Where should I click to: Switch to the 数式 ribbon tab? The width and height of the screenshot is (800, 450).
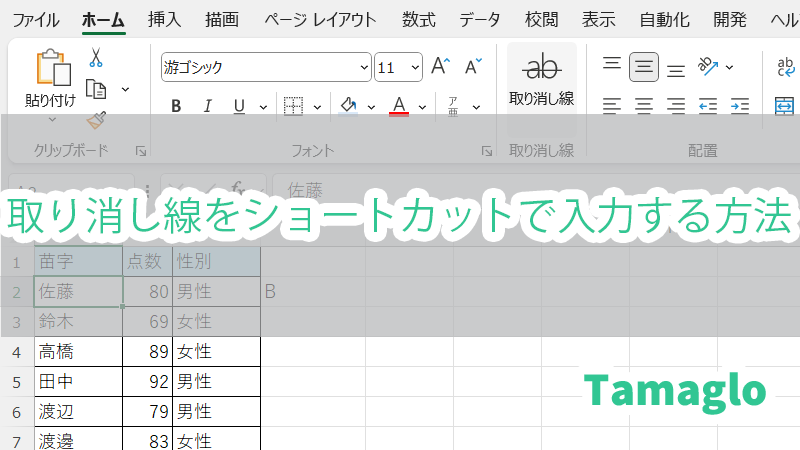click(x=418, y=19)
